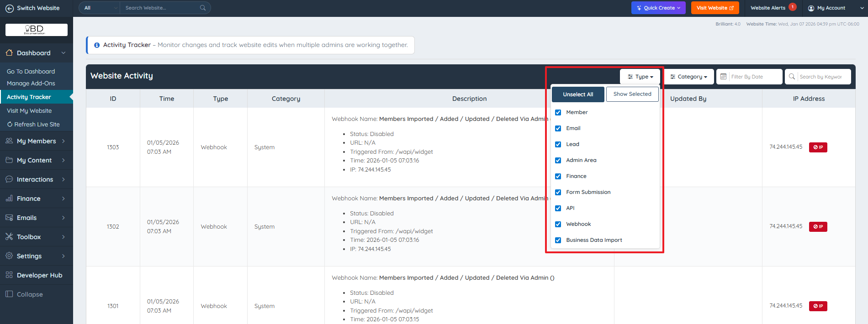Click the Search by Keyword field

pyautogui.click(x=818, y=77)
